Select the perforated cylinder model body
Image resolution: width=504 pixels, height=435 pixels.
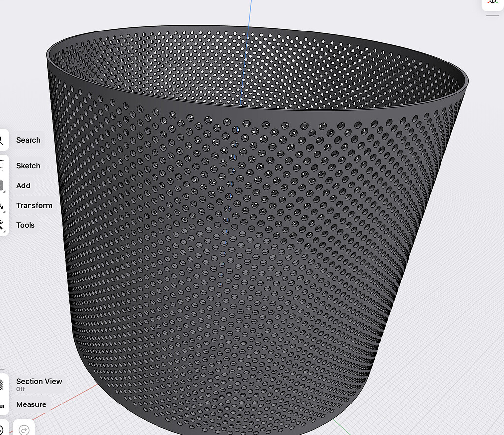(x=221, y=246)
